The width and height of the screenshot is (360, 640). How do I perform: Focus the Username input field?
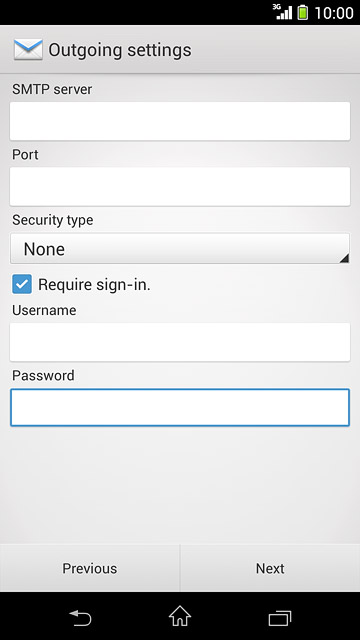pos(180,342)
